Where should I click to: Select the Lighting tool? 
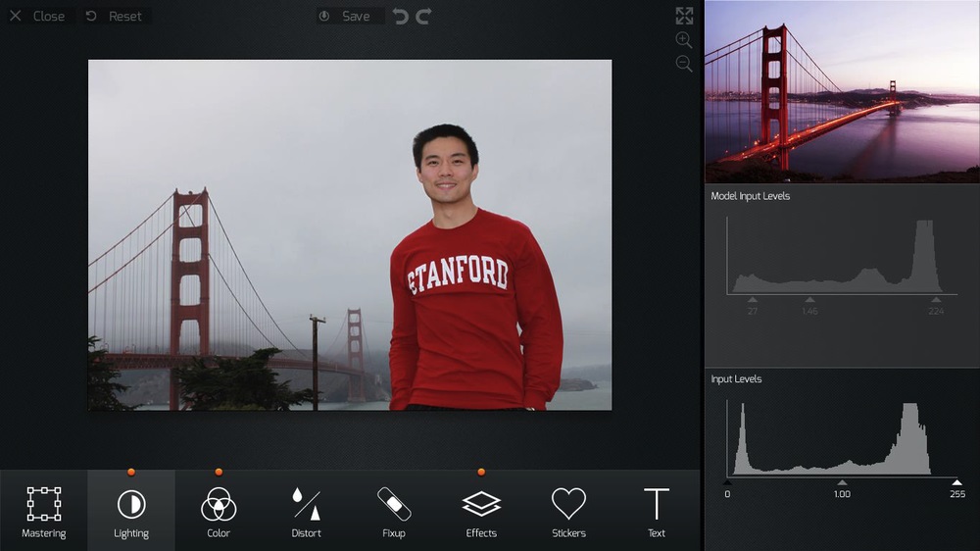pos(131,511)
